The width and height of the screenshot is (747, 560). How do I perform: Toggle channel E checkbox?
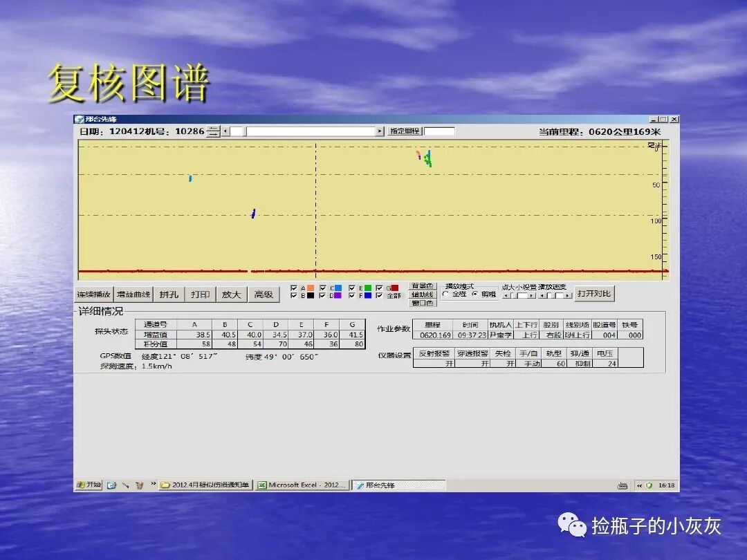coord(352,288)
